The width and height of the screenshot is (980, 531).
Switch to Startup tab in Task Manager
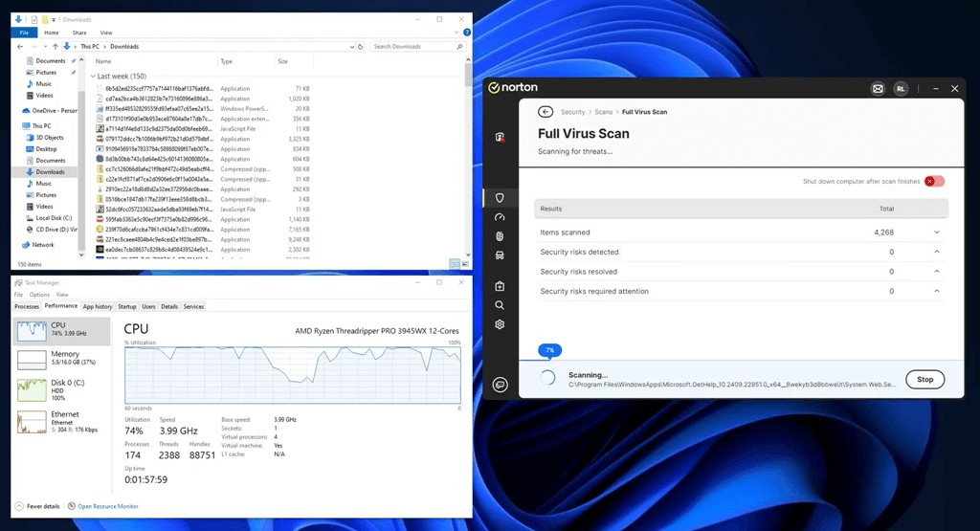(127, 307)
